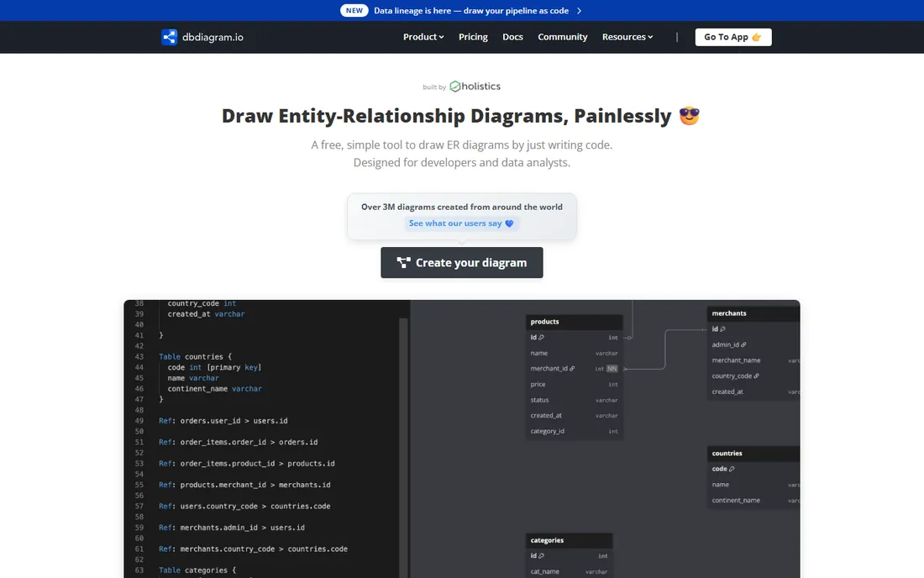Click the banner's right chevron arrow
The image size is (924, 578).
coord(580,11)
